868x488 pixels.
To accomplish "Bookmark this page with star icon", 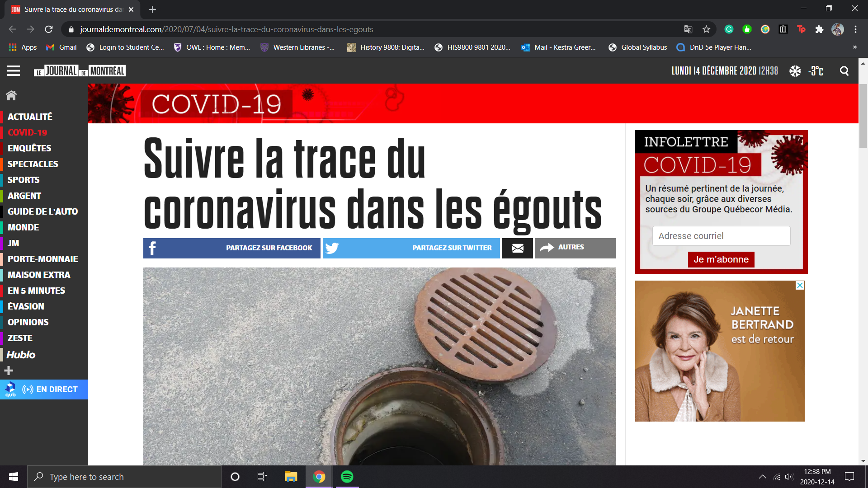I will click(706, 29).
